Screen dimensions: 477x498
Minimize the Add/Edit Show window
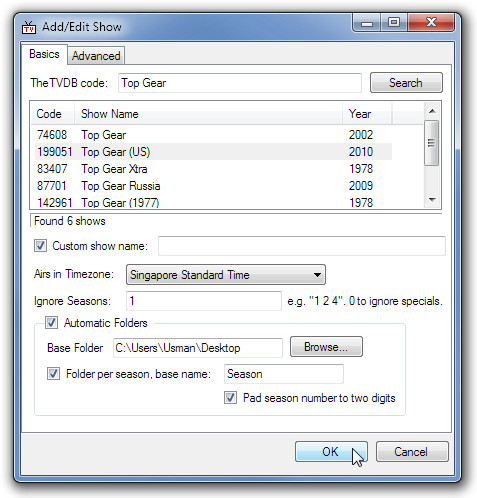367,23
